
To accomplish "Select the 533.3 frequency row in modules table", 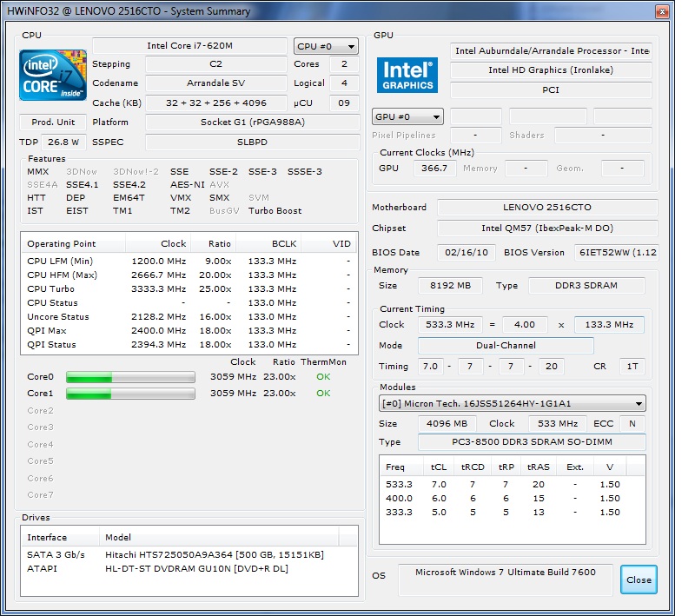I will tap(513, 485).
